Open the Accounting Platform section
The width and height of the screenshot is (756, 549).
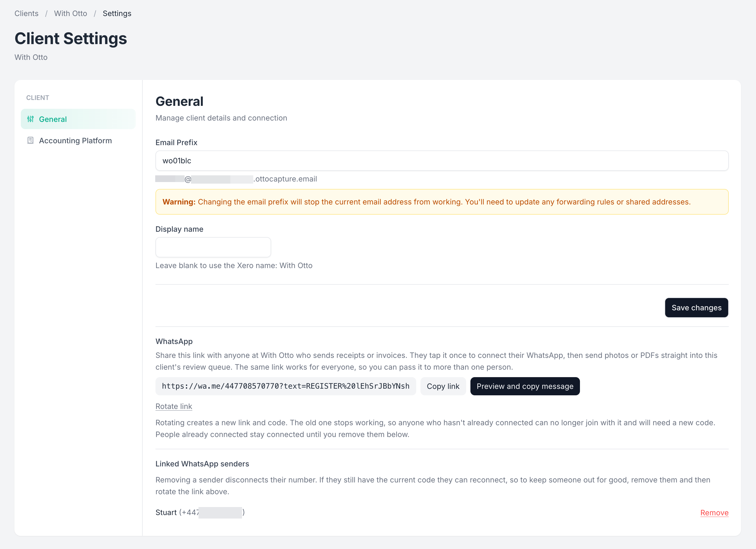click(x=78, y=140)
